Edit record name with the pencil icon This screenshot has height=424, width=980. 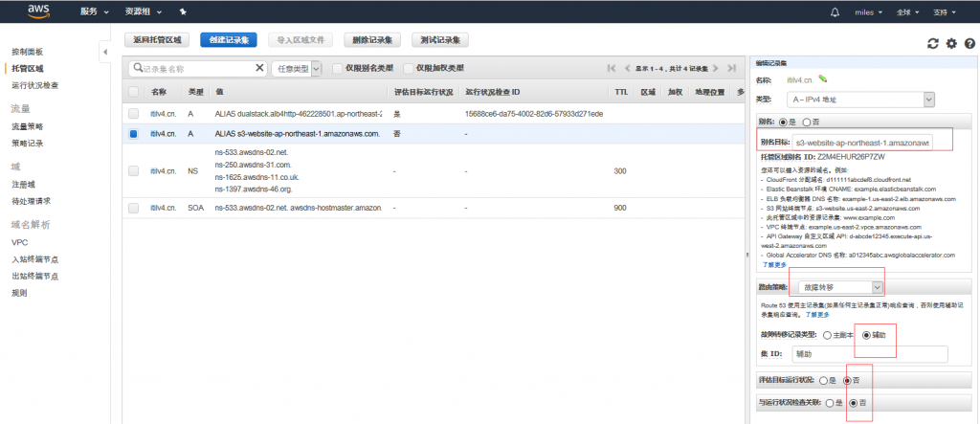click(x=822, y=78)
